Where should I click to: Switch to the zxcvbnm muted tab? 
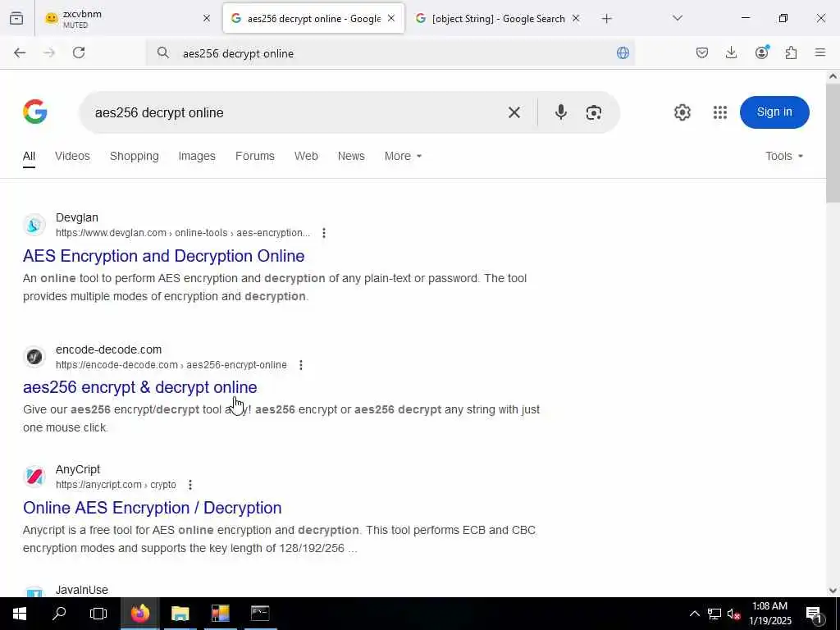[119, 19]
